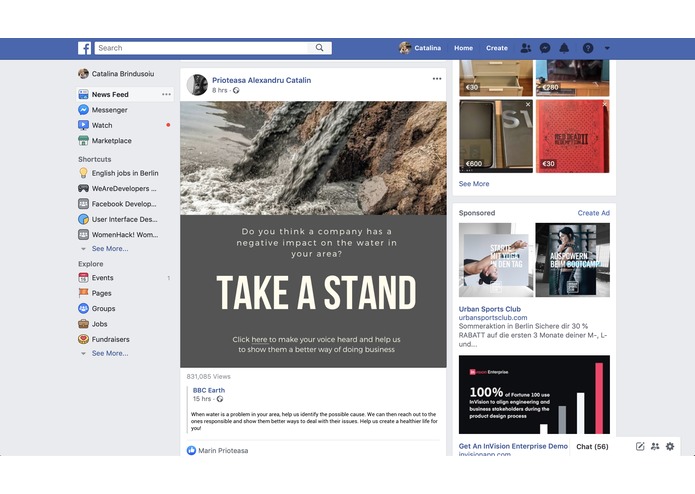Click Marin Prioteasa name

pos(223,451)
